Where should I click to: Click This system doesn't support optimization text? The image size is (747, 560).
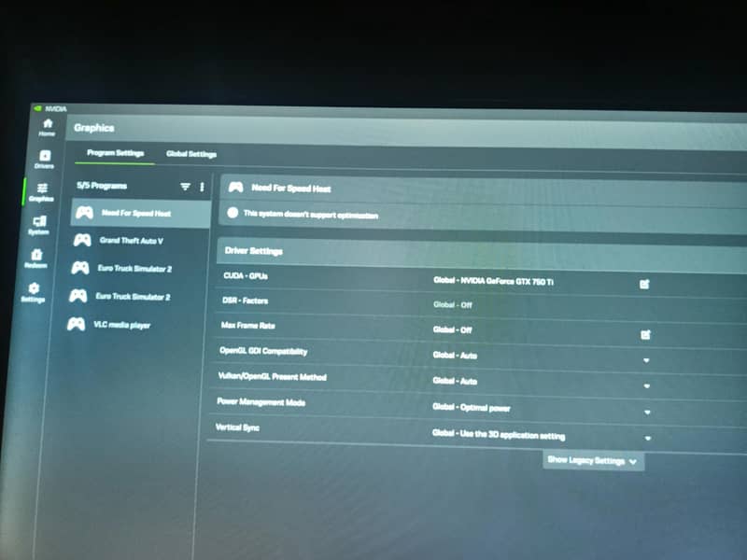click(311, 215)
